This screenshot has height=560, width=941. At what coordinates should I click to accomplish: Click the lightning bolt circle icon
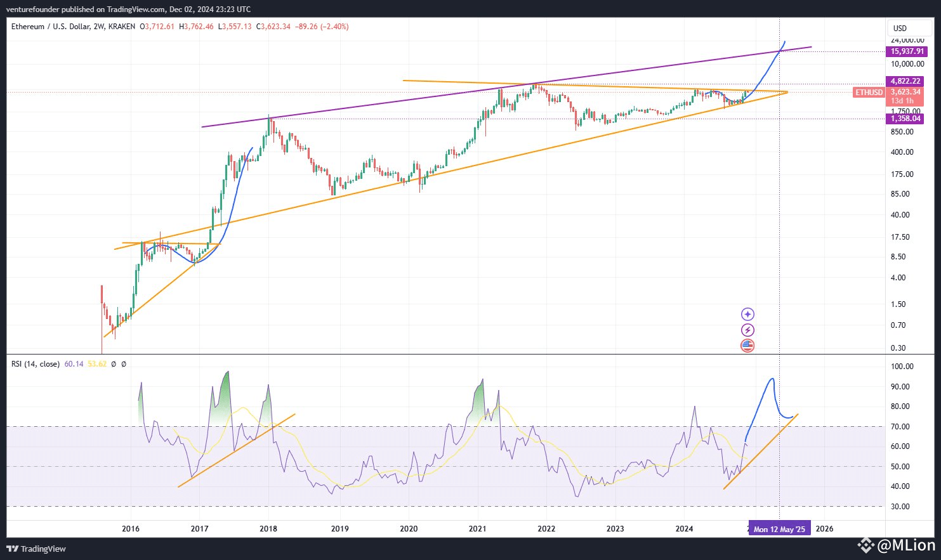[747, 330]
